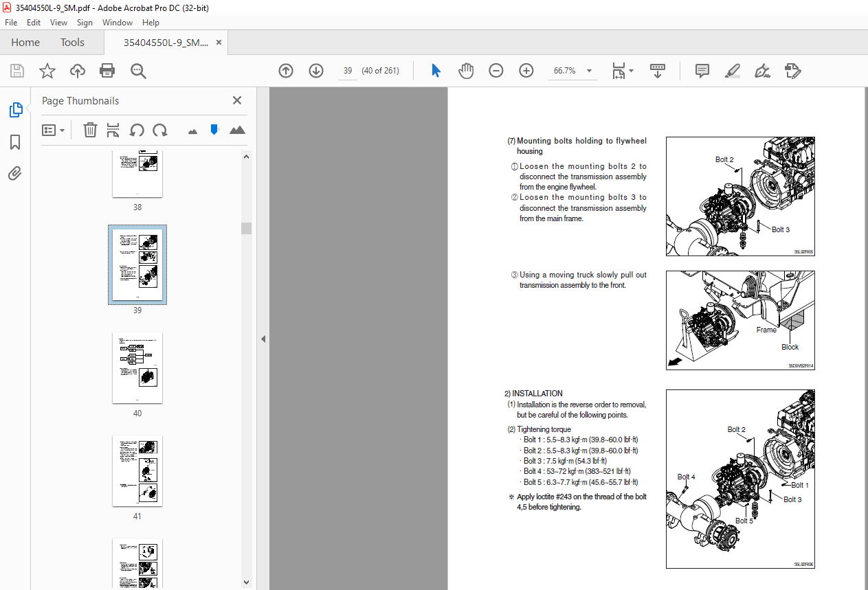
Task: Bookmark document with star icon
Action: click(47, 71)
